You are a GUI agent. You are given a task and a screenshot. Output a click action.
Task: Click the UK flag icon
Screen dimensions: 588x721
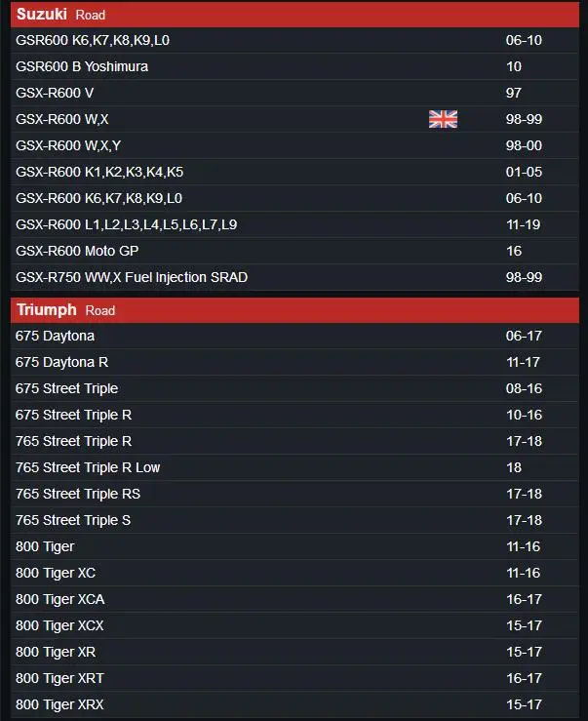443,119
